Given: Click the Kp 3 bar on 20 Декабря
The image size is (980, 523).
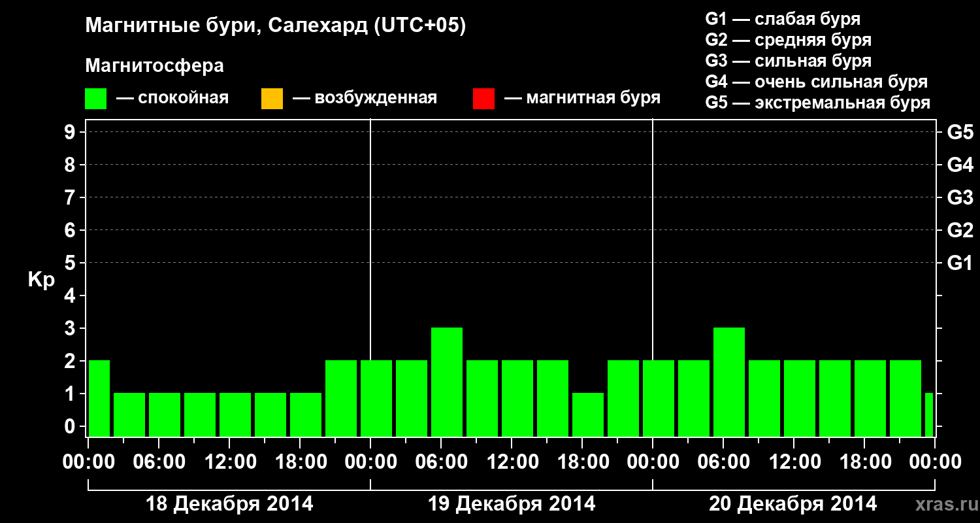Looking at the screenshot, I should 729,382.
